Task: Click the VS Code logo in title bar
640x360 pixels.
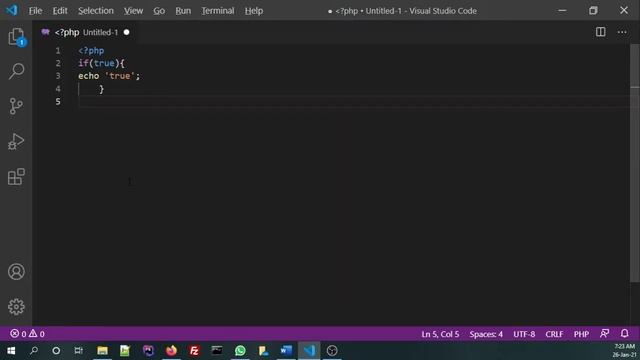Action: click(12, 10)
